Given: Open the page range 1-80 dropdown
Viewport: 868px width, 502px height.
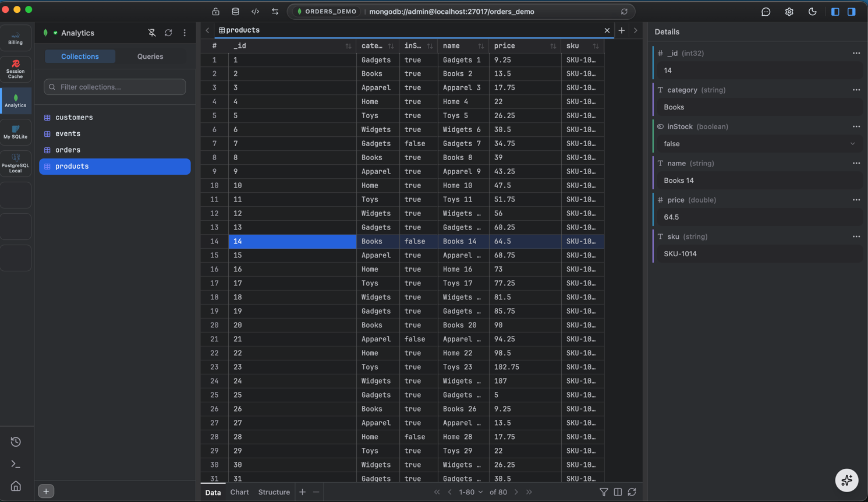Looking at the screenshot, I should coord(471,492).
